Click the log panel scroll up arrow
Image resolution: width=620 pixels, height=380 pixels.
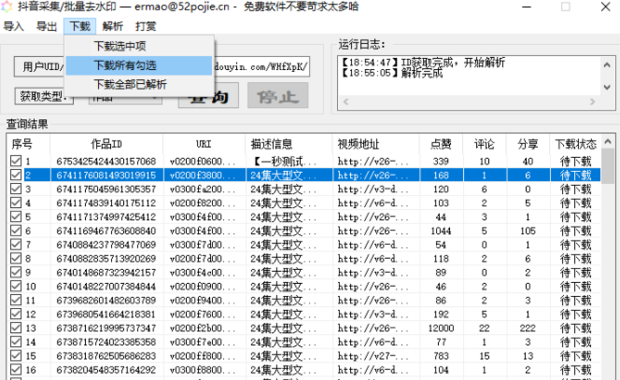coord(607,65)
